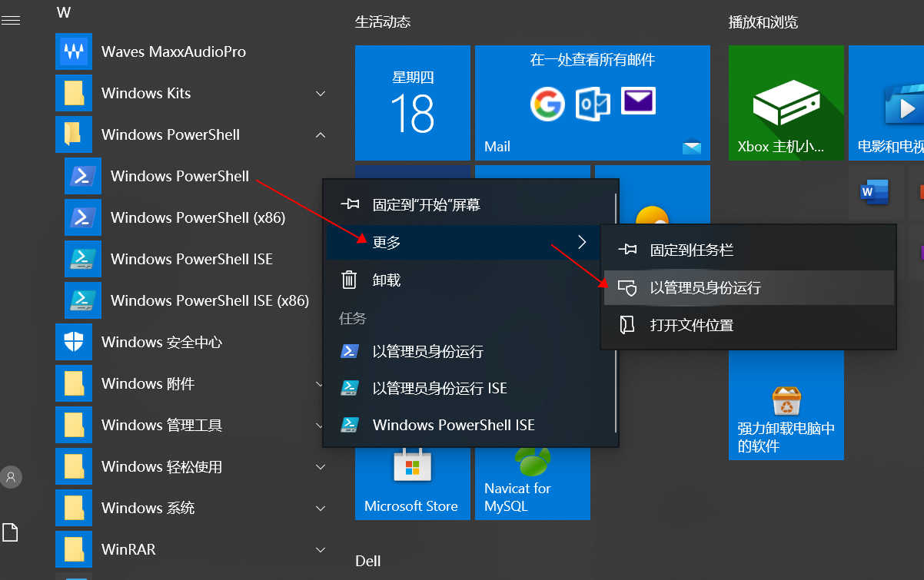This screenshot has height=580, width=924.
Task: Open Windows PowerShell ISE task entry
Action: click(x=470, y=425)
